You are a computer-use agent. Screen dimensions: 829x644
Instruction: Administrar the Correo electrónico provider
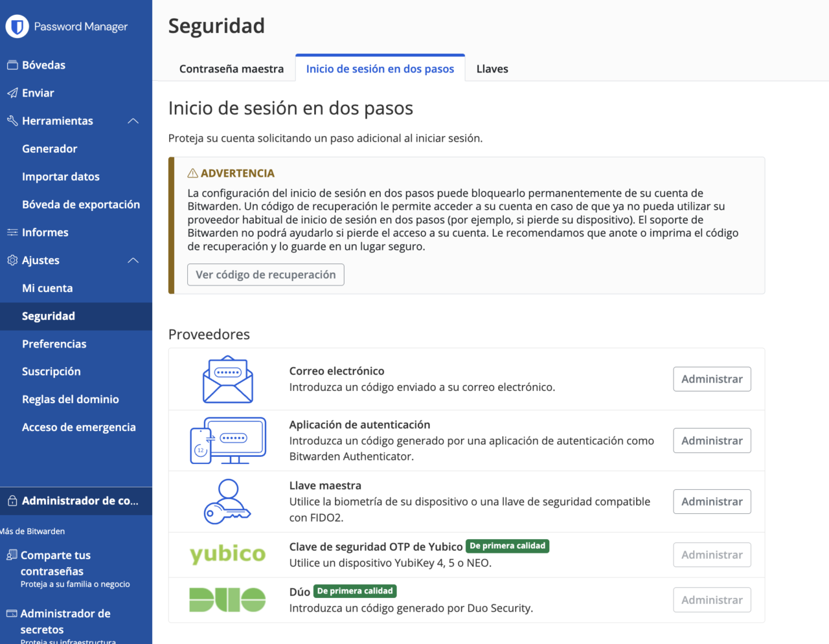pyautogui.click(x=712, y=379)
